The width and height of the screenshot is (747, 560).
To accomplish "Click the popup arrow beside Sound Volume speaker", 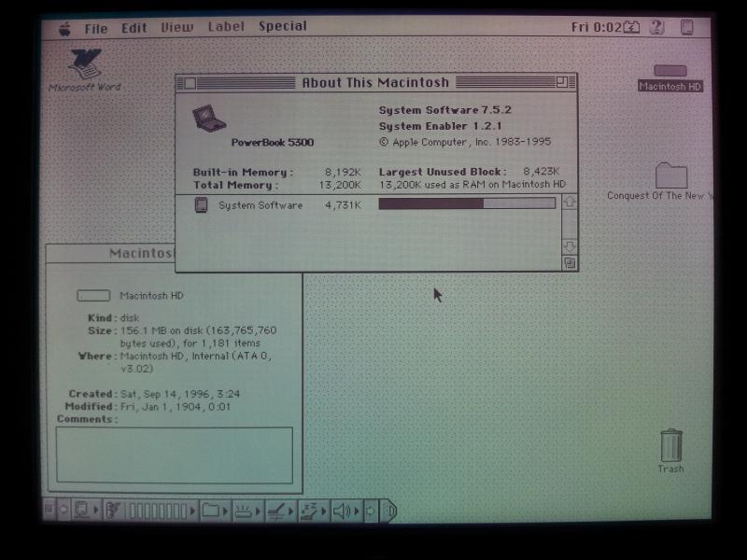I will pyautogui.click(x=356, y=511).
